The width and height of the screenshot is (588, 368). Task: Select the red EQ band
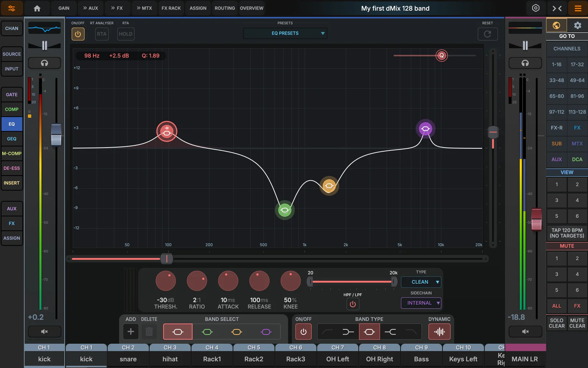[178, 332]
